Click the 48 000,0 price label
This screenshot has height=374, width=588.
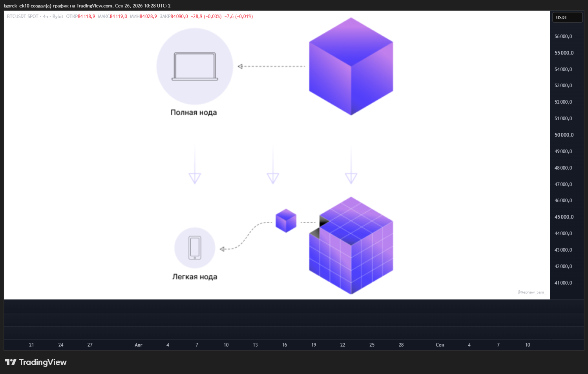(x=563, y=168)
